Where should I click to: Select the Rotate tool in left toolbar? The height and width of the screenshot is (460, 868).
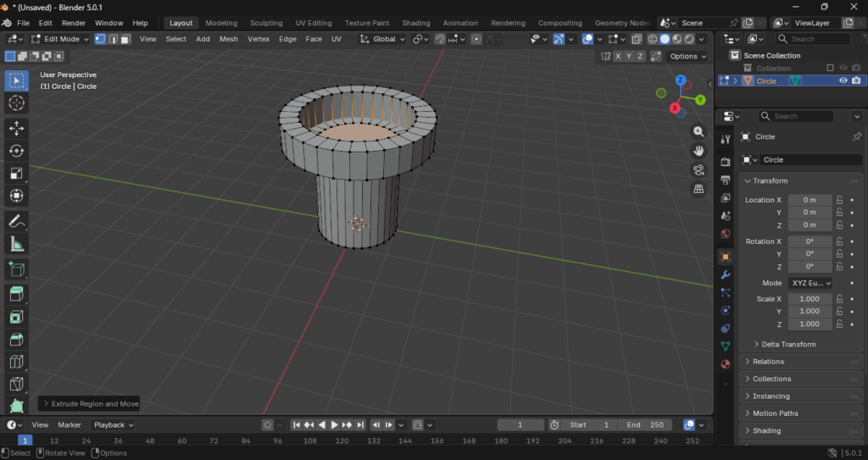click(x=16, y=151)
